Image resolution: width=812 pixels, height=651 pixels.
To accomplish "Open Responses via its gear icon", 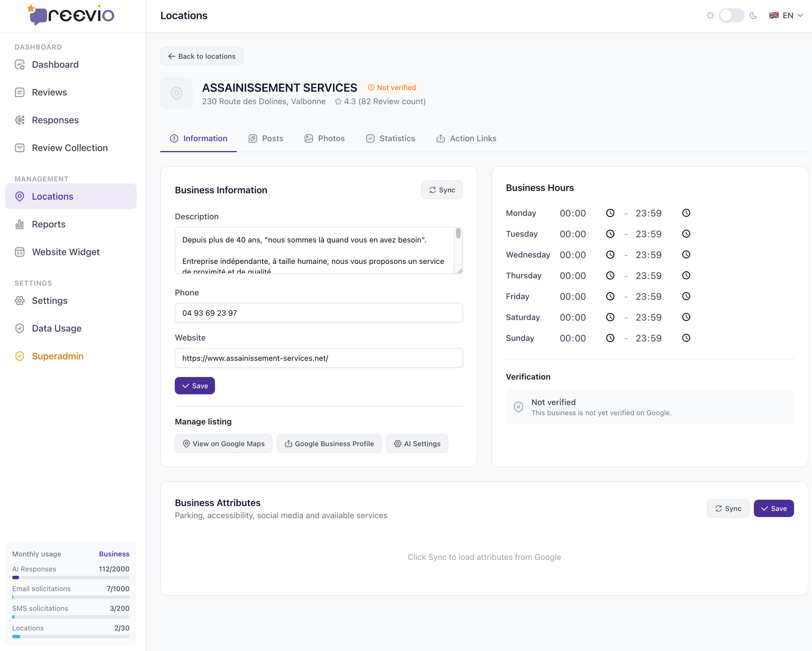I will (20, 120).
